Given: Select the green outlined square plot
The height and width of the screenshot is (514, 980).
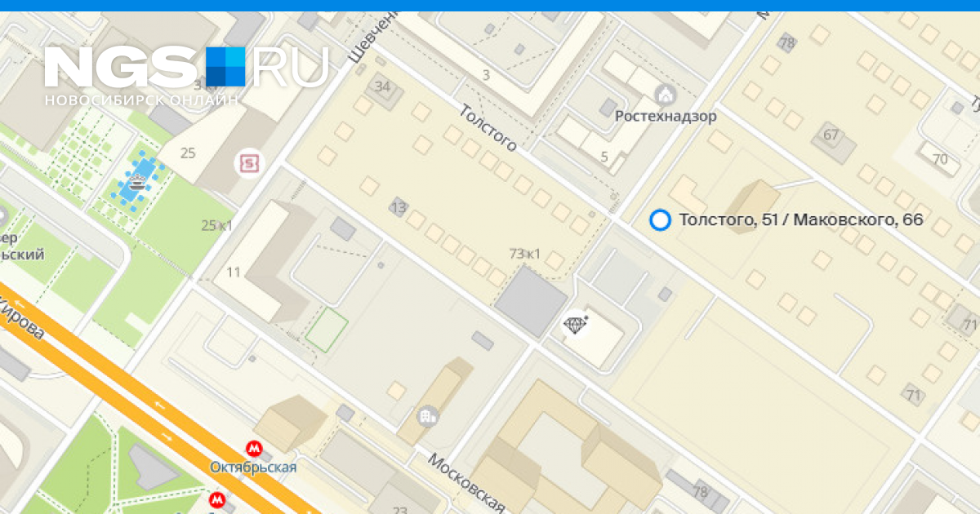Looking at the screenshot, I should tap(327, 330).
